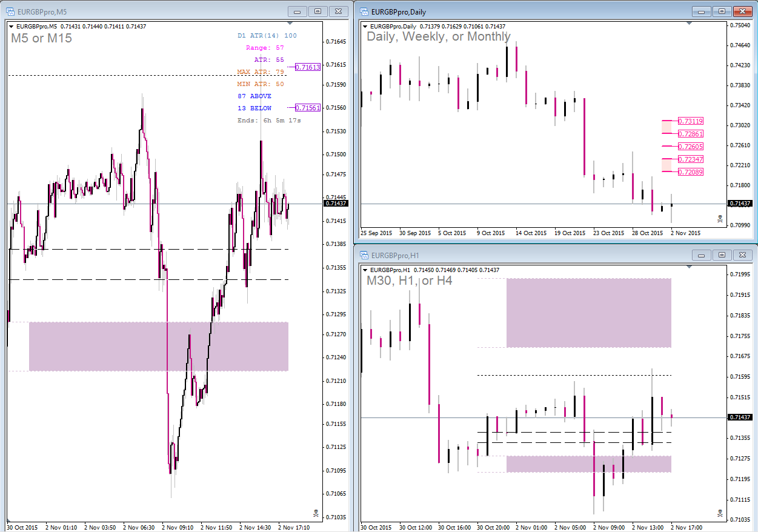This screenshot has width=758, height=532.
Task: Click the skull icon in the H1 chart
Action: pos(720,513)
